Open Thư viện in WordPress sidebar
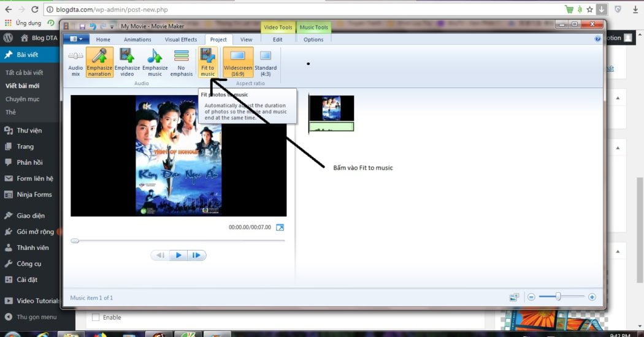The height and width of the screenshot is (337, 644). coord(29,131)
